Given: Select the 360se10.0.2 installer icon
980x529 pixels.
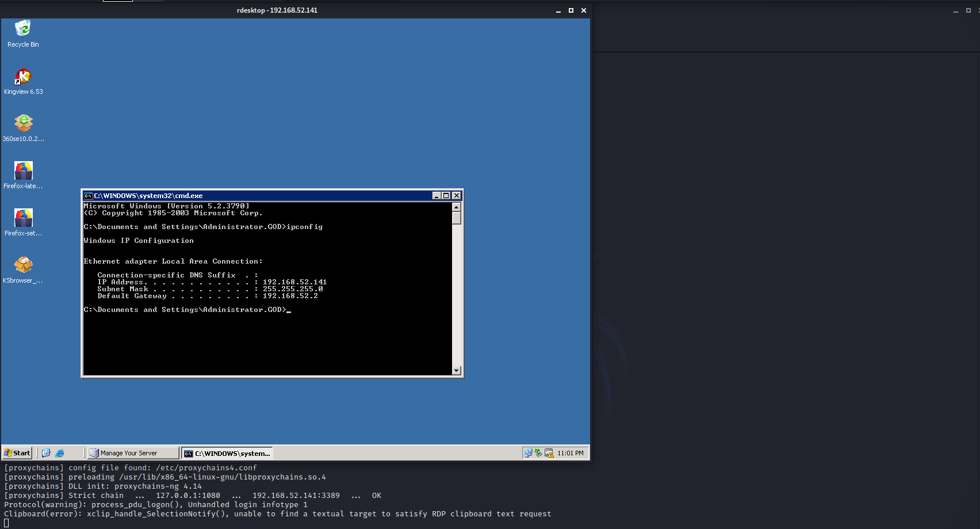Looking at the screenshot, I should [x=23, y=128].
